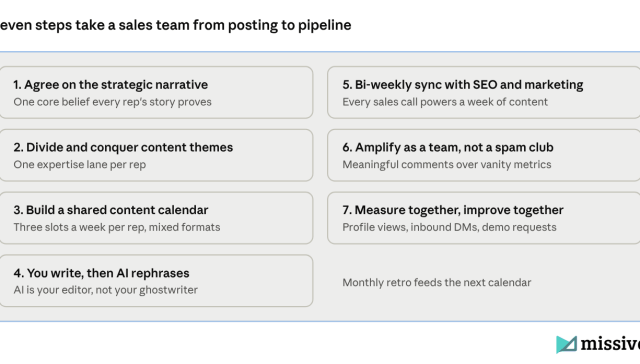The height and width of the screenshot is (364, 640).
Task: Click the slide title about seven steps
Action: point(176,25)
